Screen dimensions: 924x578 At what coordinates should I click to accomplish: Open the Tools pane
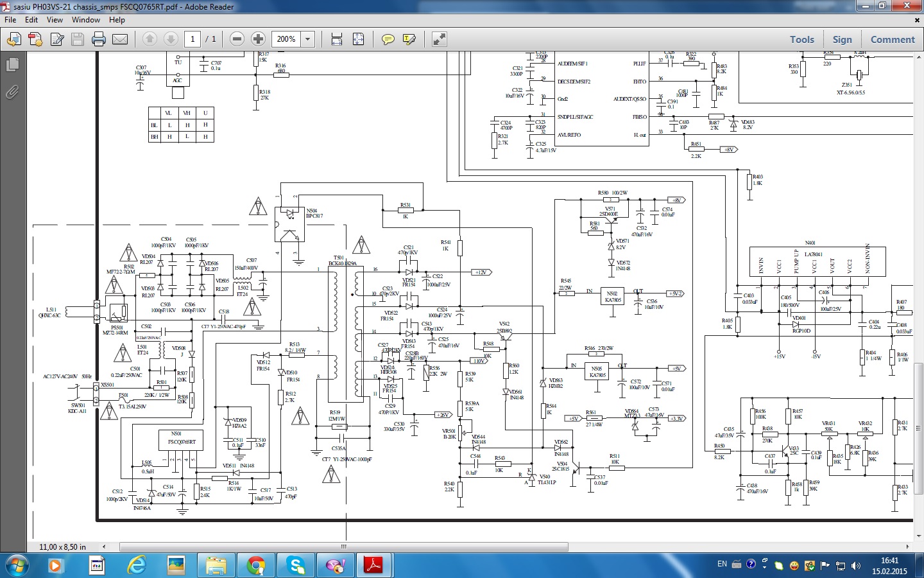(802, 40)
